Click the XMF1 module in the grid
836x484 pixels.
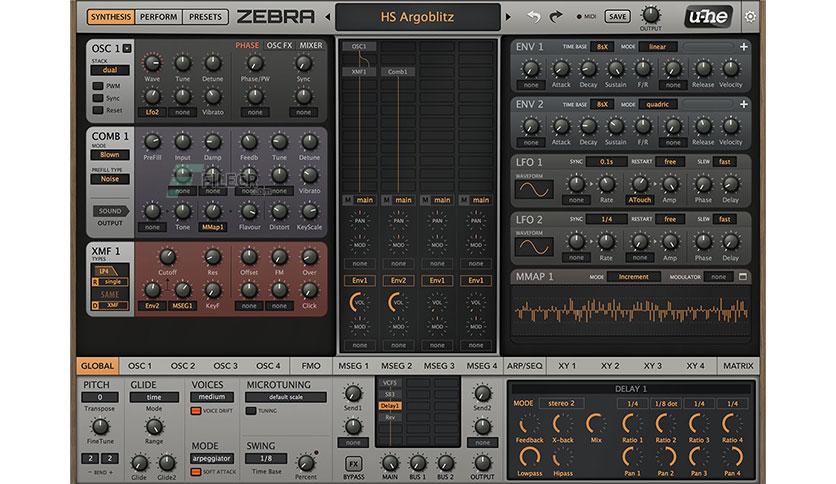[x=359, y=71]
